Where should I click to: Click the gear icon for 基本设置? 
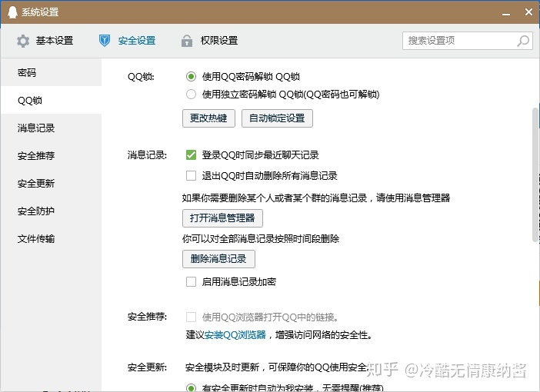pos(23,41)
